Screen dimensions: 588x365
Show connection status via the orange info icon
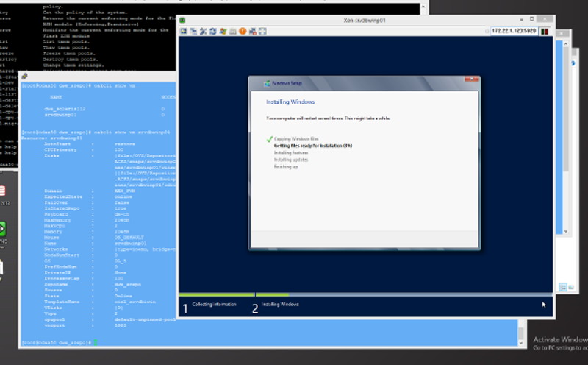tap(243, 32)
